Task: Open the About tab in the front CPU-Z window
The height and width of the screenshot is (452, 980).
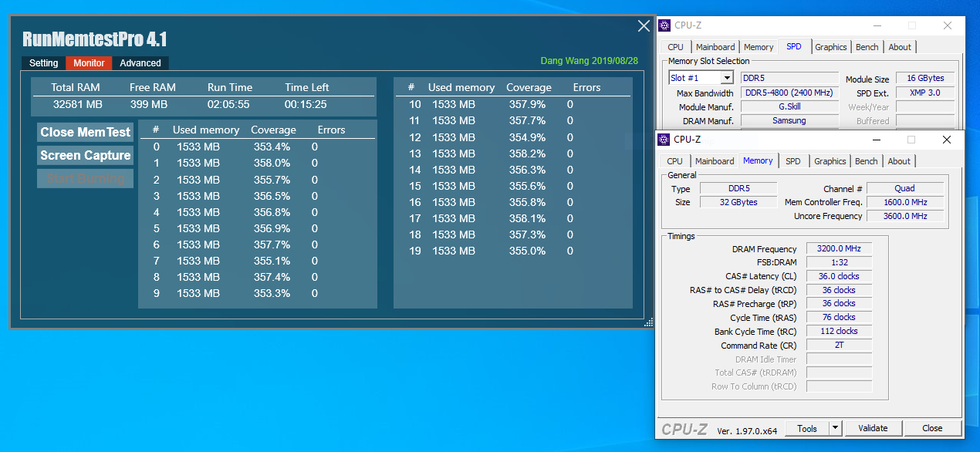Action: (x=899, y=161)
